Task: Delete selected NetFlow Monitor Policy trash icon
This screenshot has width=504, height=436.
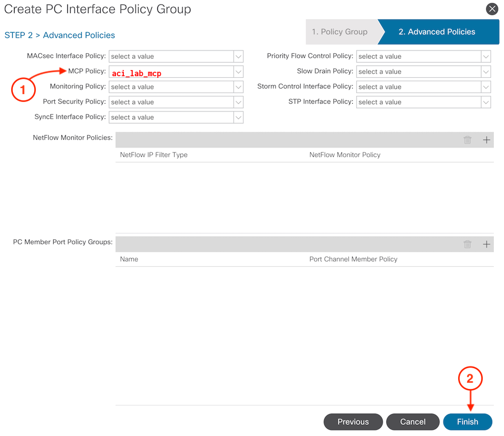Action: pyautogui.click(x=468, y=140)
